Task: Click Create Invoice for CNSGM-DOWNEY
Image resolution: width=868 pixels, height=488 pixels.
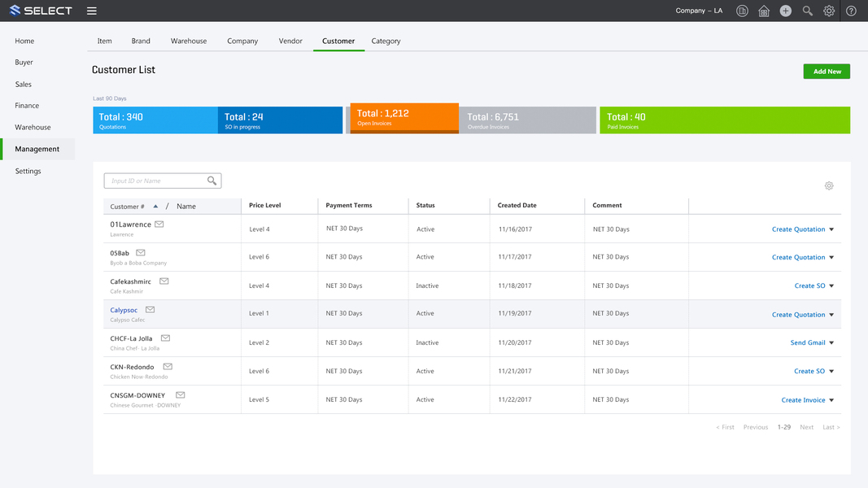Action: point(803,399)
